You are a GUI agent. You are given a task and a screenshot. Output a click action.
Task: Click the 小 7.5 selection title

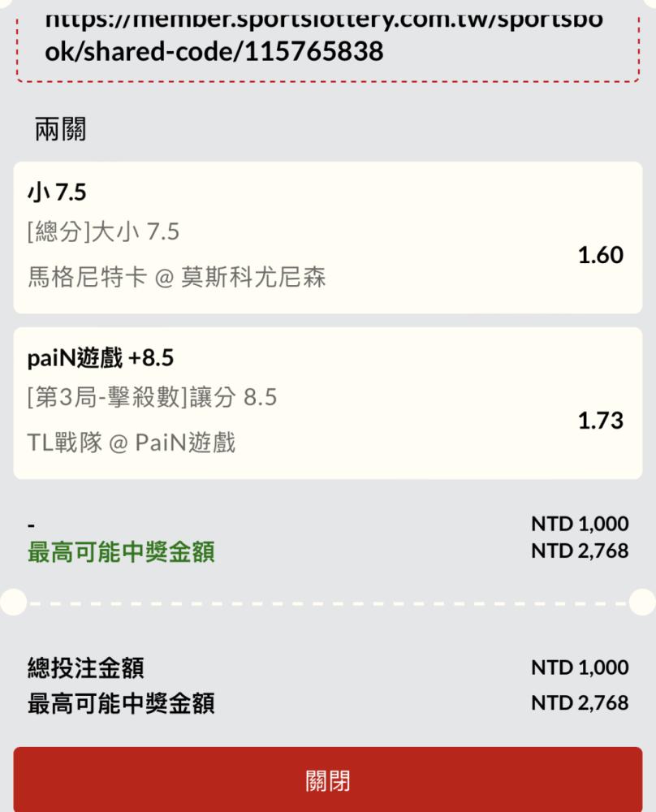pos(57,192)
